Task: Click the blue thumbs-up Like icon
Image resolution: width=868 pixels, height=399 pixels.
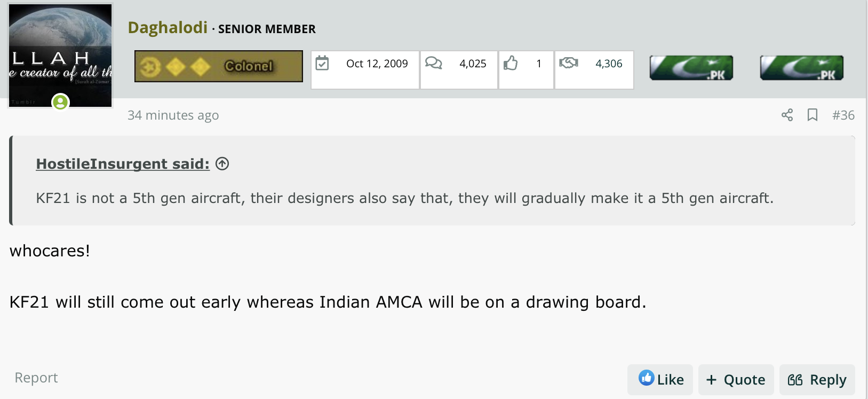Action: click(646, 378)
